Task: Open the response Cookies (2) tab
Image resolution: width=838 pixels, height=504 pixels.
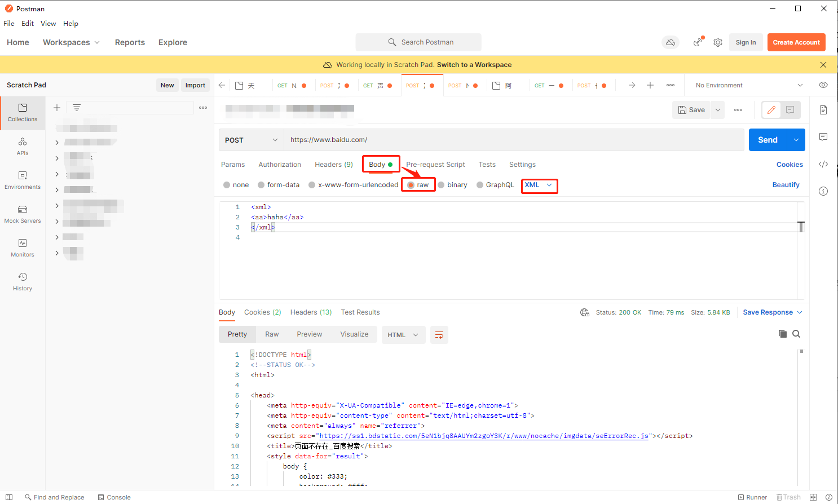Action: 263,312
